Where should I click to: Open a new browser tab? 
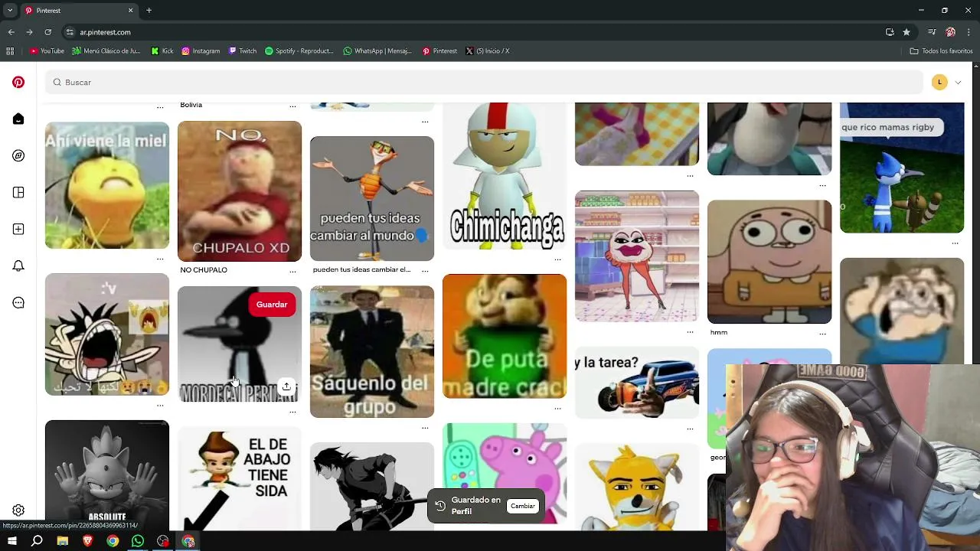pyautogui.click(x=149, y=11)
